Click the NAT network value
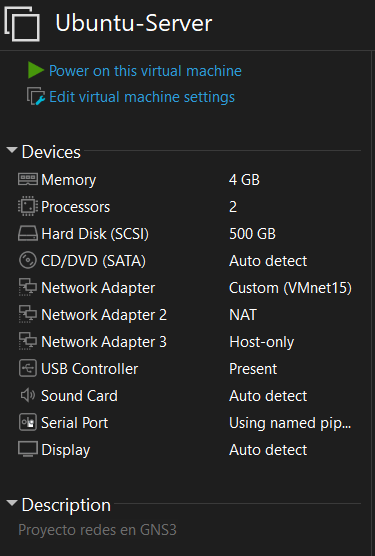Viewport: 375px width, 556px height. point(243,315)
